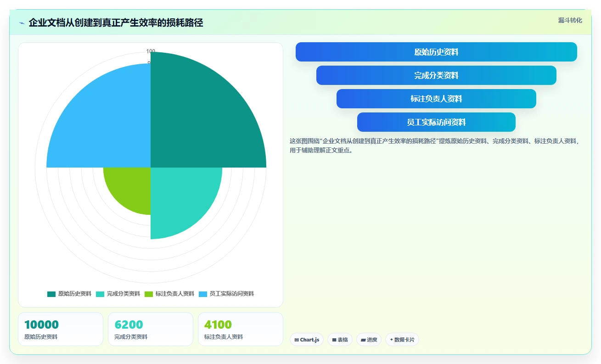Click the 漏斗转化 label in the header
The image size is (601, 364).
coord(570,20)
